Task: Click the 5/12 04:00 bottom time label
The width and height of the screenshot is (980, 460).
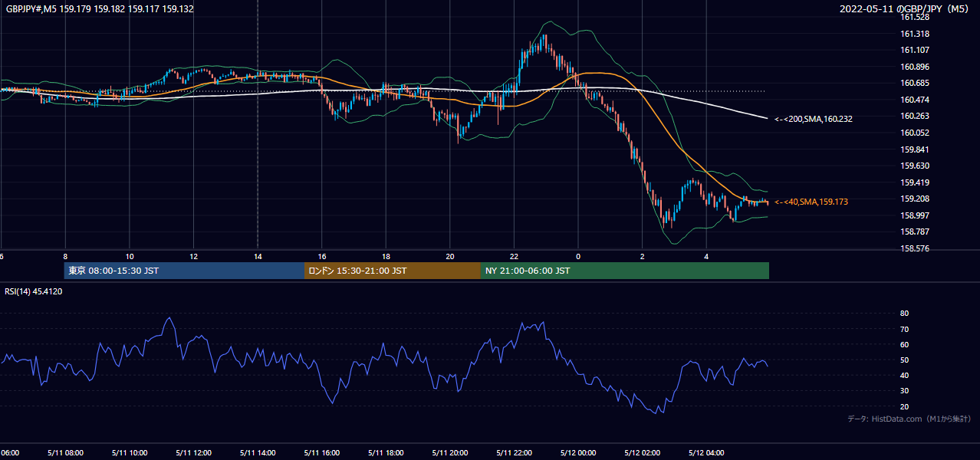Action: 706,453
